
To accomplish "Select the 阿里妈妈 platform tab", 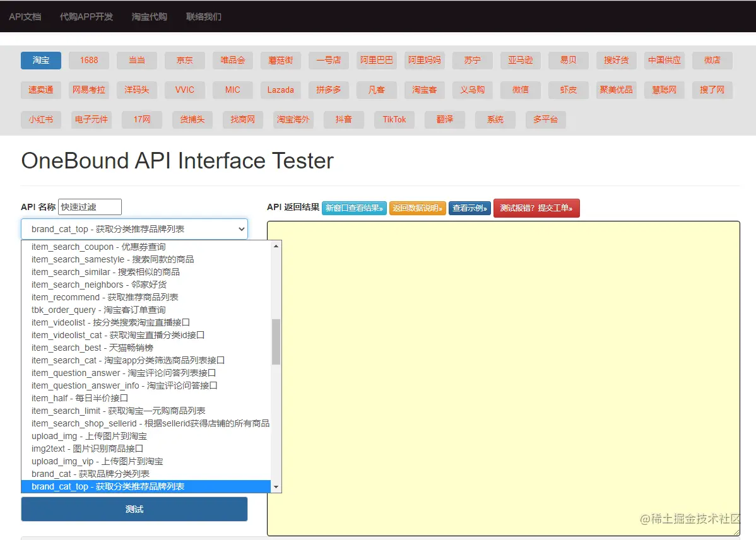I will pyautogui.click(x=425, y=61).
